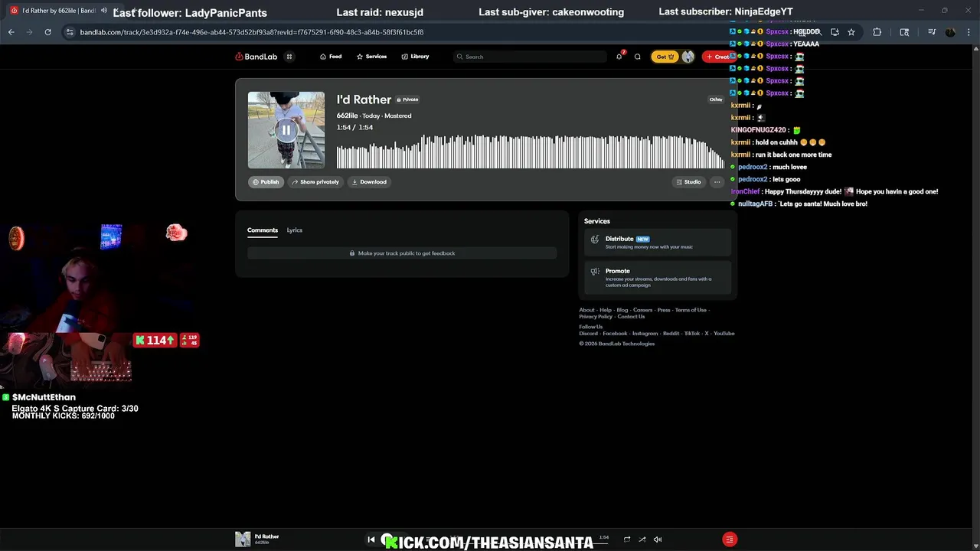
Task: Click the Promote megaphone icon
Action: point(595,272)
